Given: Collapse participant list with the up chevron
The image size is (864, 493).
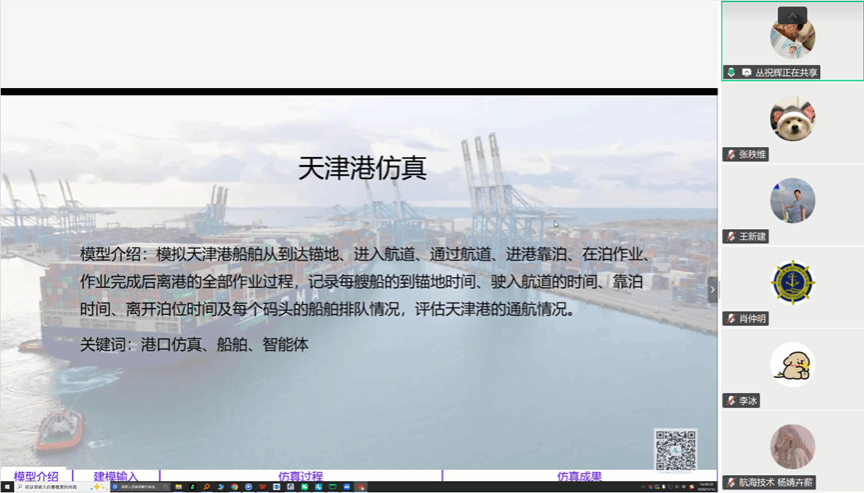Looking at the screenshot, I should click(792, 14).
